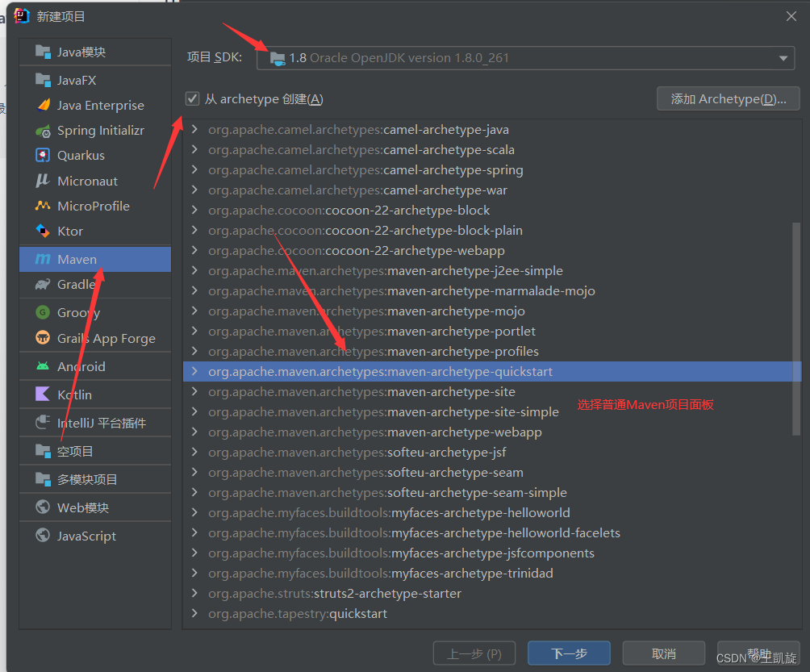Viewport: 810px width, 672px height.
Task: Click the MicroProfile icon
Action: (43, 206)
